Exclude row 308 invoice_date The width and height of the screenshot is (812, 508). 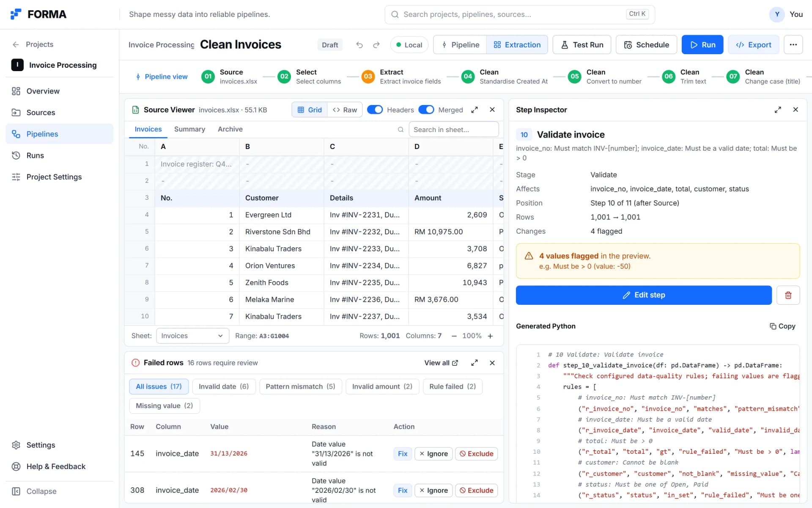476,491
